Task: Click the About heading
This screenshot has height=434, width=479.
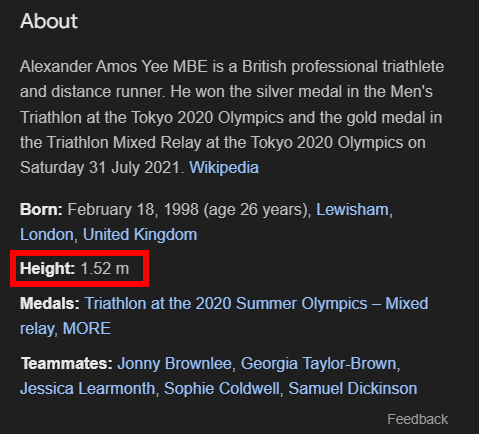Action: pyautogui.click(x=49, y=21)
